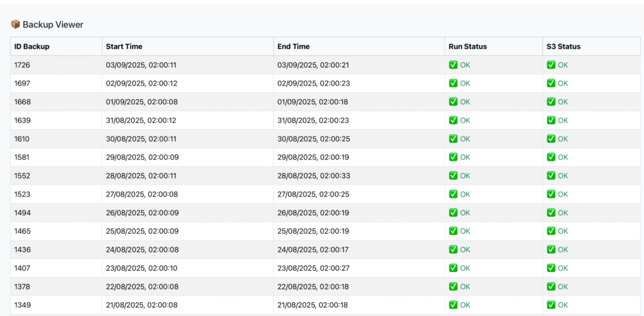Click S3 Status green check for backup 1697

pyautogui.click(x=551, y=83)
